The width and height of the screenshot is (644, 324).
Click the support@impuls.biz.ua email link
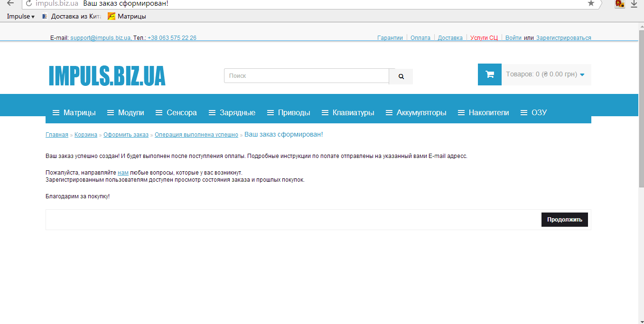pos(101,38)
